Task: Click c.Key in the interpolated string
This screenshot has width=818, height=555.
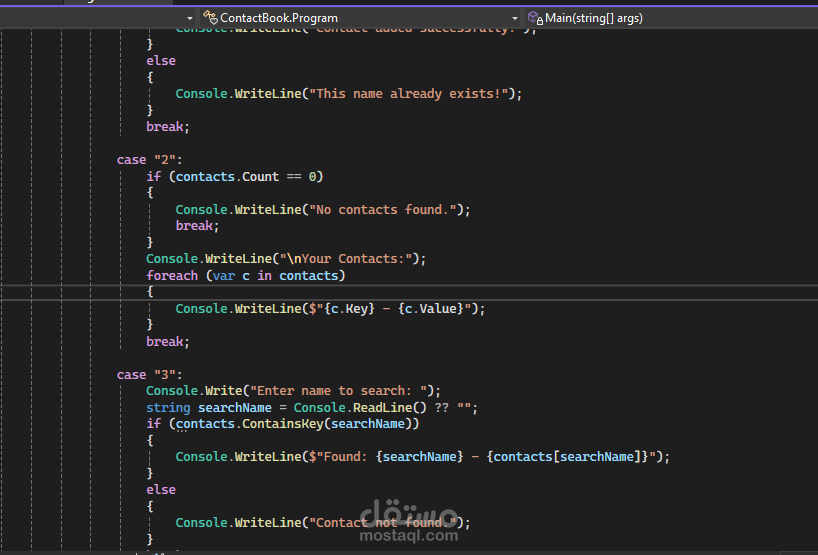Action: pyautogui.click(x=350, y=309)
